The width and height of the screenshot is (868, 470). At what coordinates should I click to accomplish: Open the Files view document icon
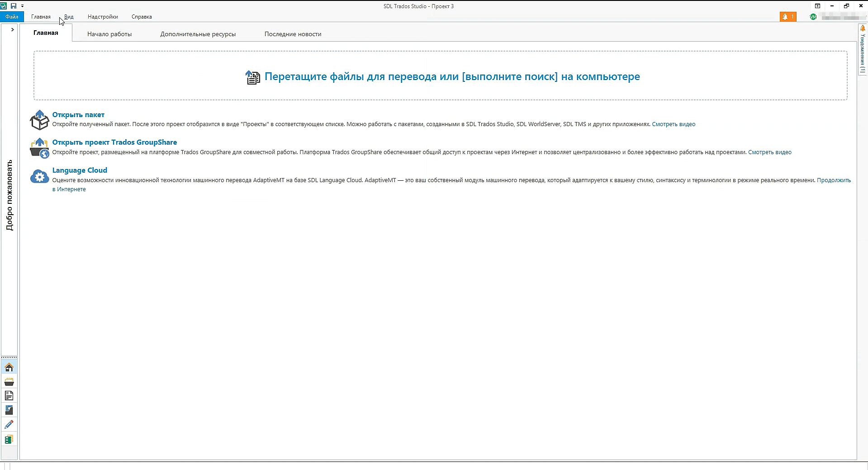pos(9,396)
